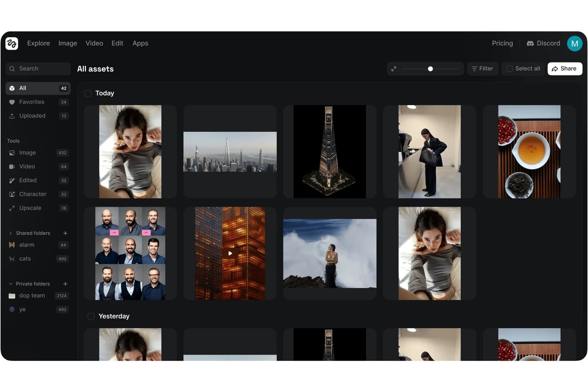Click the expand arrows icon beside Upscale
588x392 pixels.
pyautogui.click(x=12, y=208)
